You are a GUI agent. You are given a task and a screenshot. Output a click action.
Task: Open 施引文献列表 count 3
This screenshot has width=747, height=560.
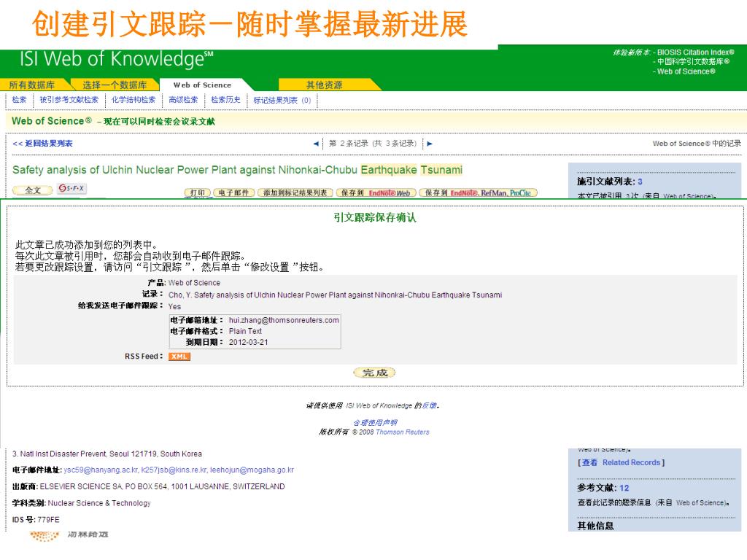point(640,182)
